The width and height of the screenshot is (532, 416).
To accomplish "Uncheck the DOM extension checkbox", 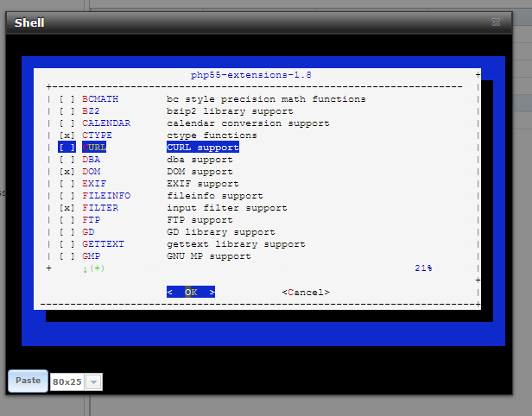I will [x=66, y=172].
